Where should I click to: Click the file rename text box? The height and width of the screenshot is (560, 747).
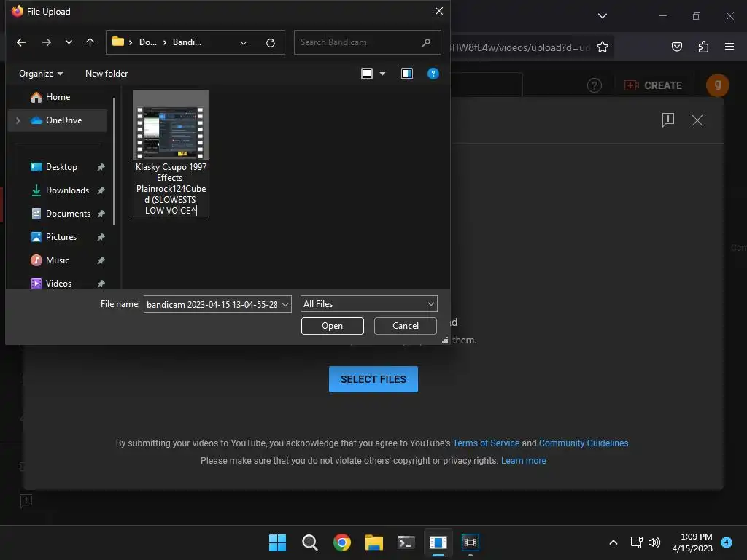(x=171, y=189)
